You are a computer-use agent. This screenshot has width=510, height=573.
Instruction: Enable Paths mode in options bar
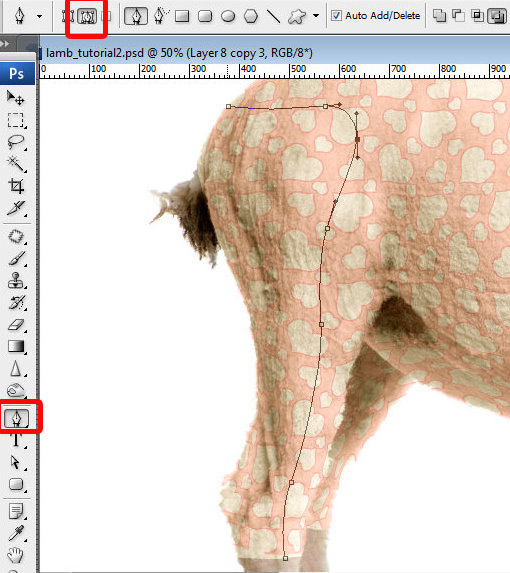87,16
